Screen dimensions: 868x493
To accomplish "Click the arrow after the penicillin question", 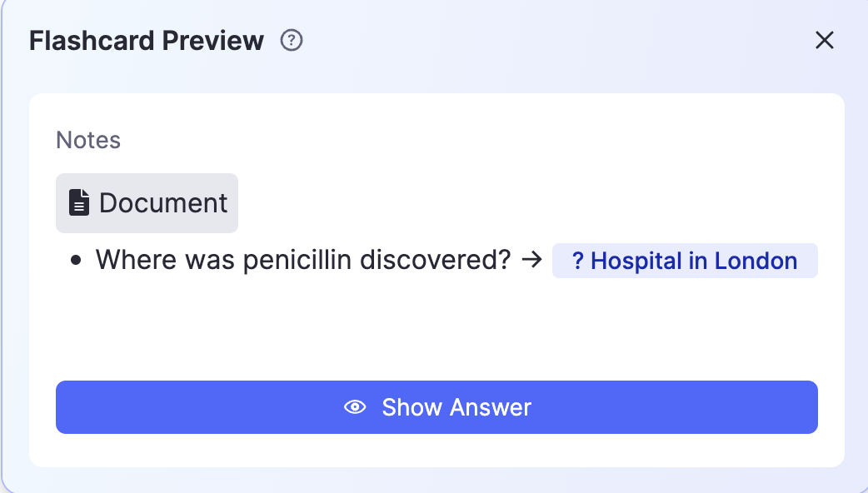I will [531, 261].
